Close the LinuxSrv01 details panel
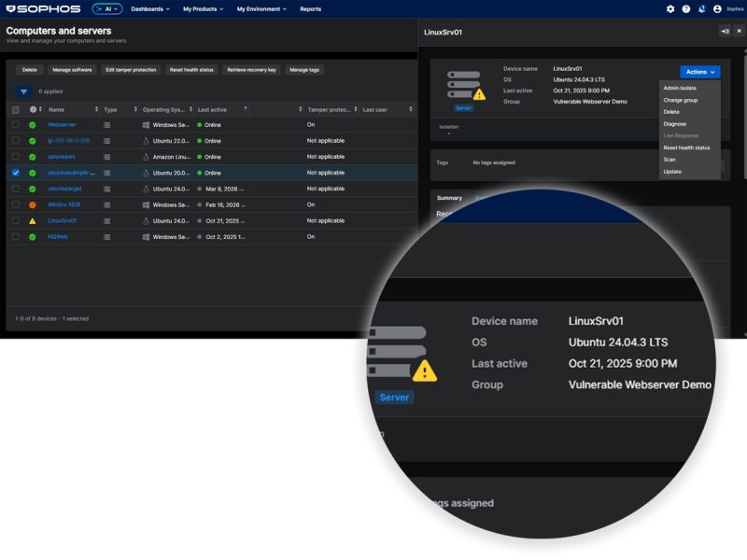The height and width of the screenshot is (560, 747). pyautogui.click(x=739, y=32)
